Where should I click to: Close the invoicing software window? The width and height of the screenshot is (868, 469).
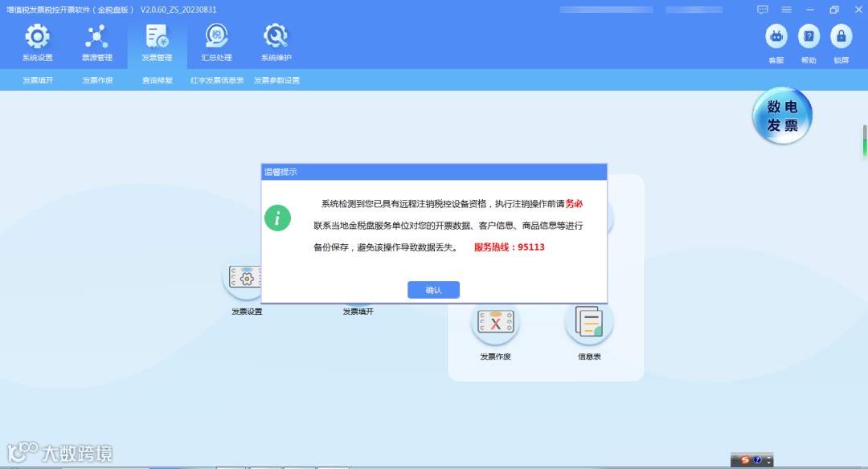(x=858, y=10)
